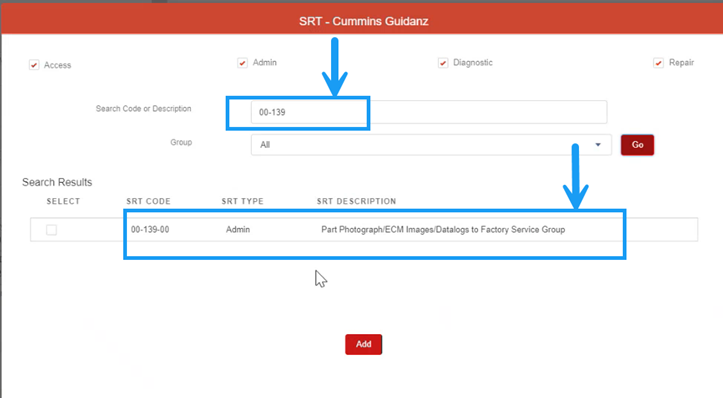Uncheck the Repair checkbox
This screenshot has width=723, height=398.
(x=658, y=63)
